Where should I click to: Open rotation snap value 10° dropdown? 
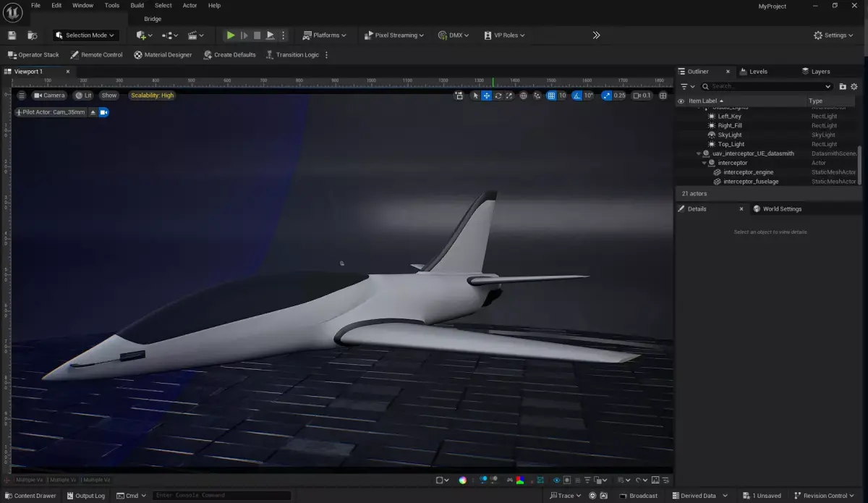[x=589, y=96]
